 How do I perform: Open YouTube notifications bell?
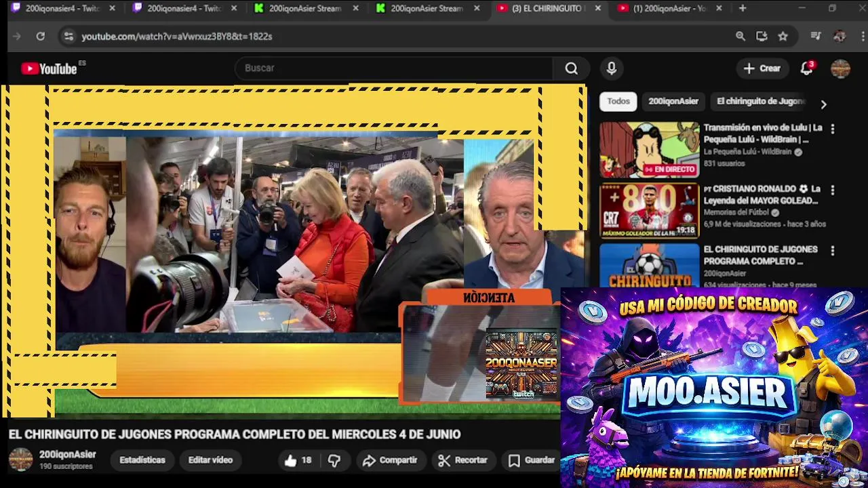[x=806, y=68]
